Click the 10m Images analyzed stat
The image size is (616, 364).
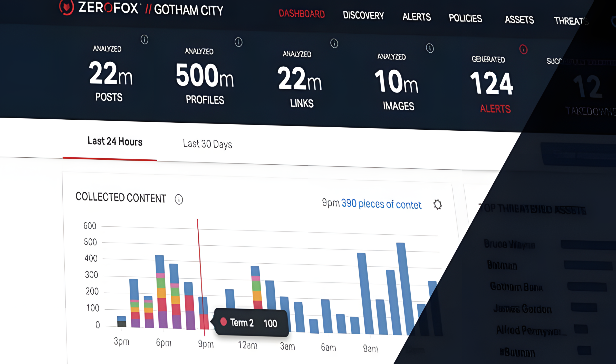click(396, 82)
